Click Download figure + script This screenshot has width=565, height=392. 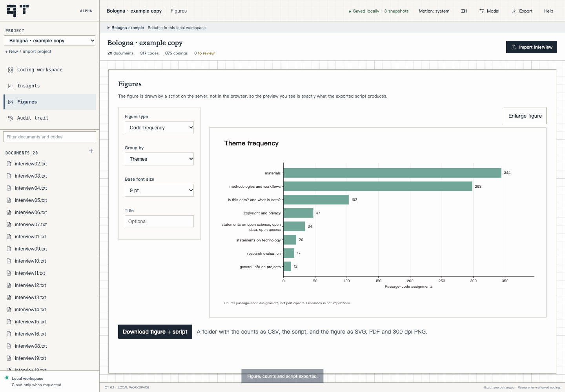tap(155, 332)
